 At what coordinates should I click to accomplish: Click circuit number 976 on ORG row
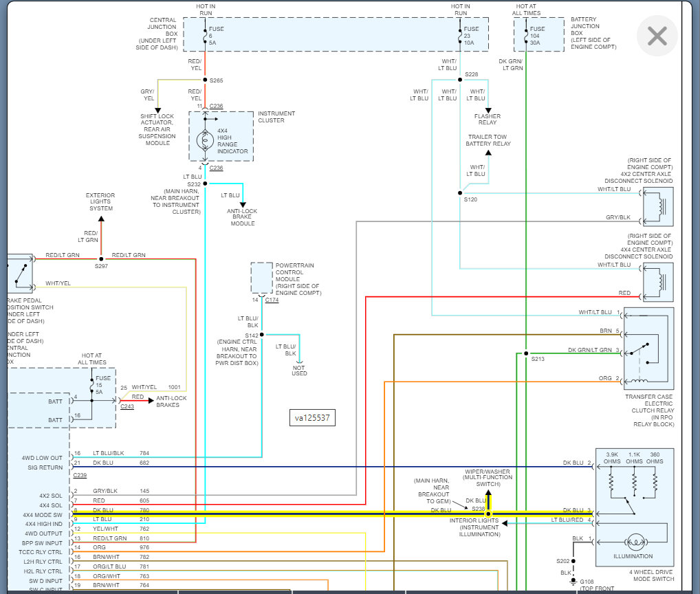click(x=144, y=547)
